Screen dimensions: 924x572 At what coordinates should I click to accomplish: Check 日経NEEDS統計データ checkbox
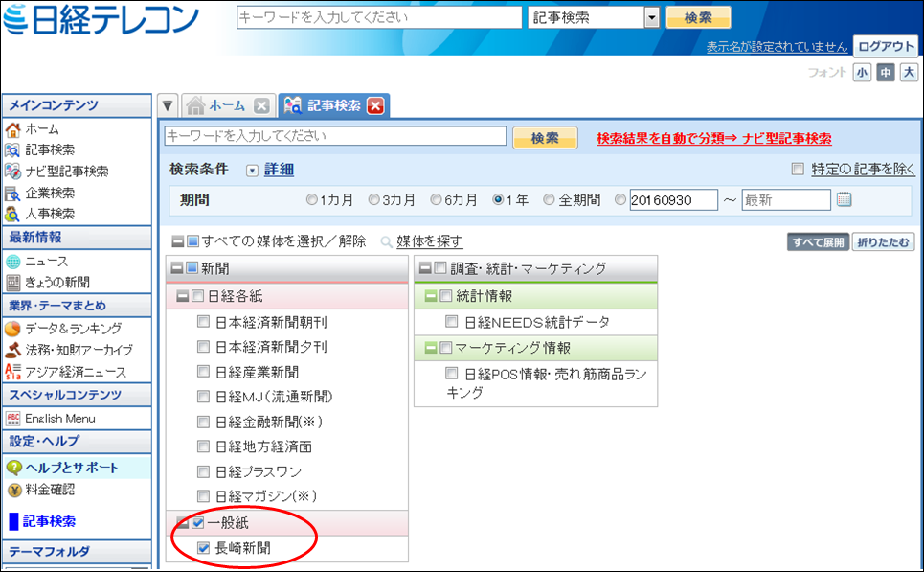coord(451,321)
